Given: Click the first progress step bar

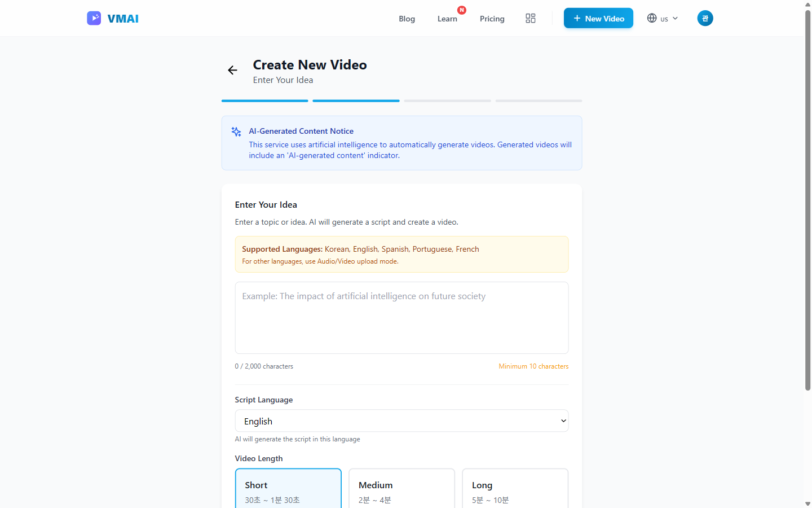Looking at the screenshot, I should tap(264, 100).
